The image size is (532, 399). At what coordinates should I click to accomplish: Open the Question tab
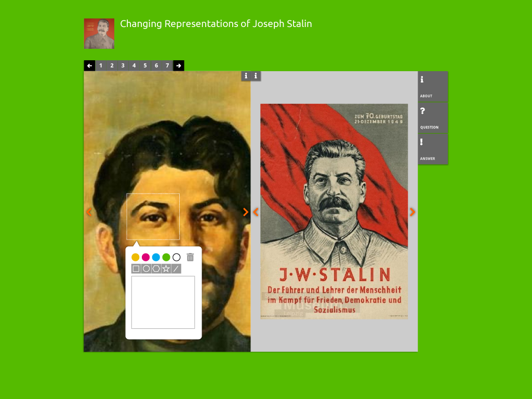pos(433,118)
